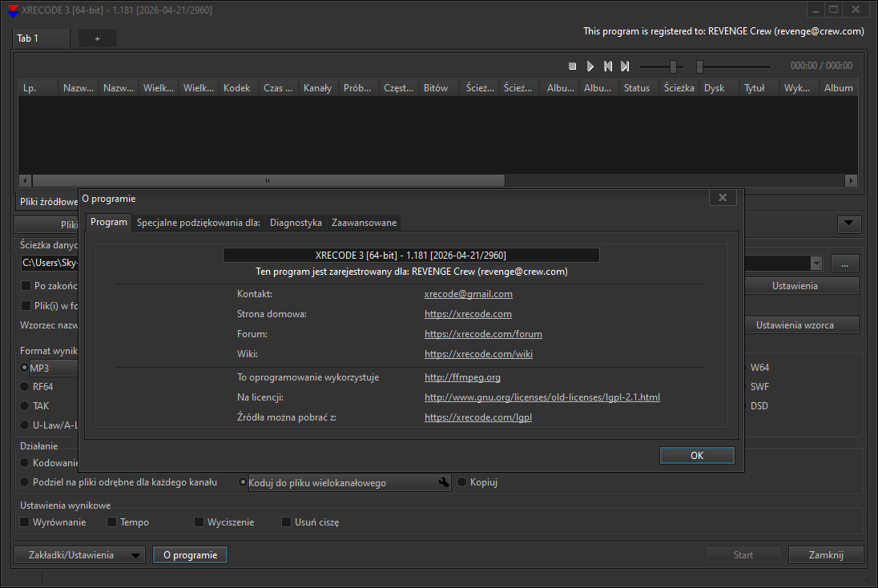
Task: Expand the output path dropdown arrow
Action: tap(816, 264)
